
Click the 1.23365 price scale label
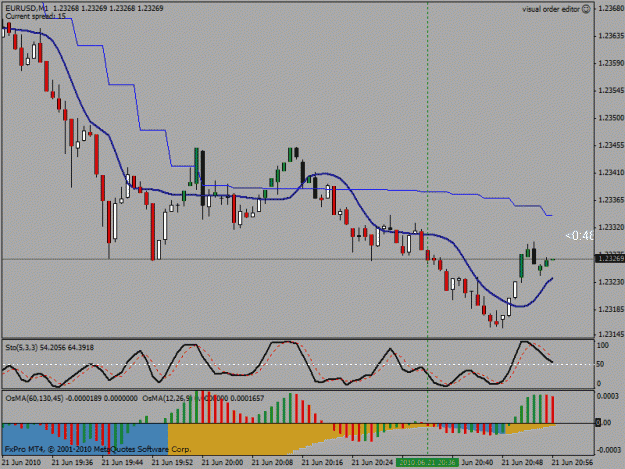tap(611, 200)
